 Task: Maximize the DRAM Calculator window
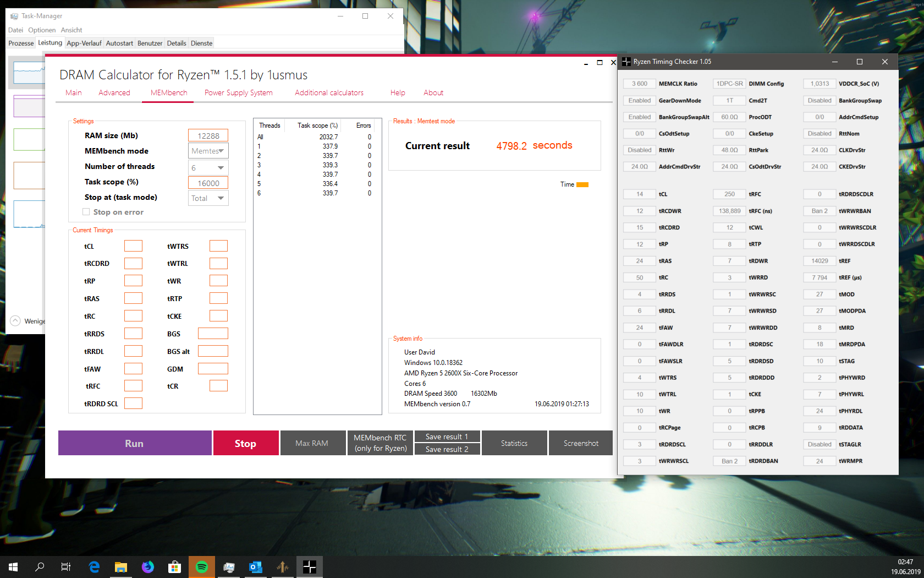click(599, 63)
